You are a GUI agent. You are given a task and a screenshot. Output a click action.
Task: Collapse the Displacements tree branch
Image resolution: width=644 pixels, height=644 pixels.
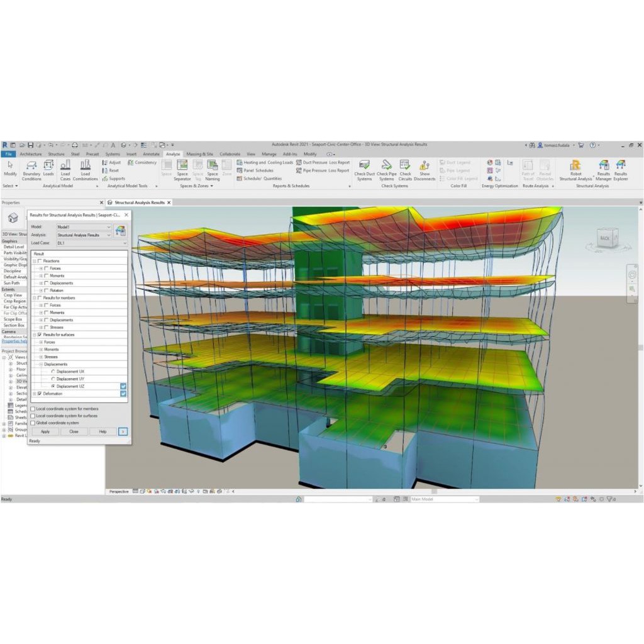tap(41, 363)
